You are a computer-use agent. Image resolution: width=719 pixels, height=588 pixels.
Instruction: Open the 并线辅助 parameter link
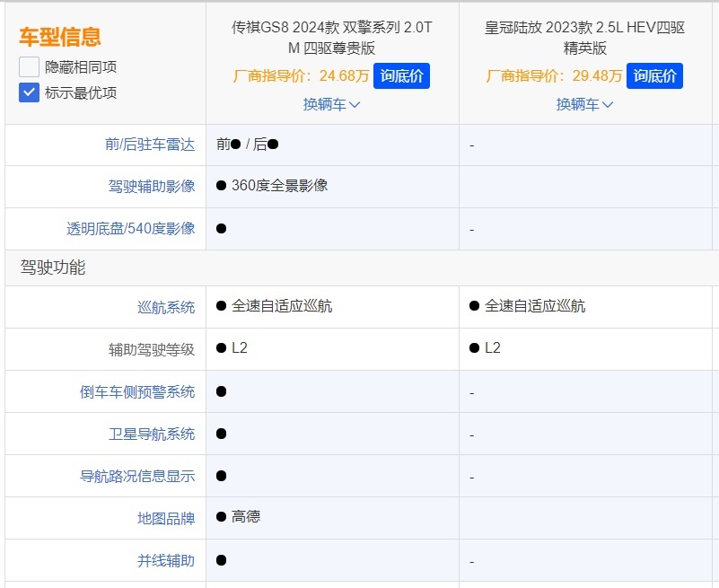click(x=166, y=560)
